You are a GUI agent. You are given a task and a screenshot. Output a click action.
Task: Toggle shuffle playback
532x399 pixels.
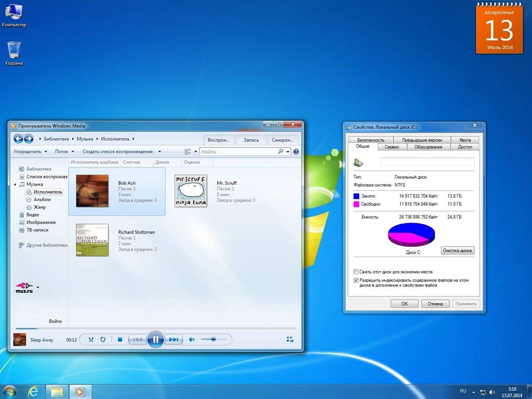pyautogui.click(x=91, y=339)
